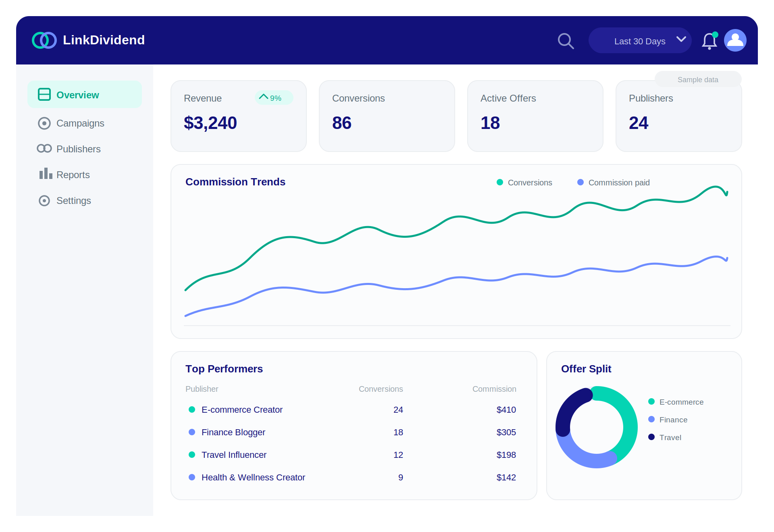Click the dot beside Health & Wellness Creator
The height and width of the screenshot is (532, 774).
(192, 477)
